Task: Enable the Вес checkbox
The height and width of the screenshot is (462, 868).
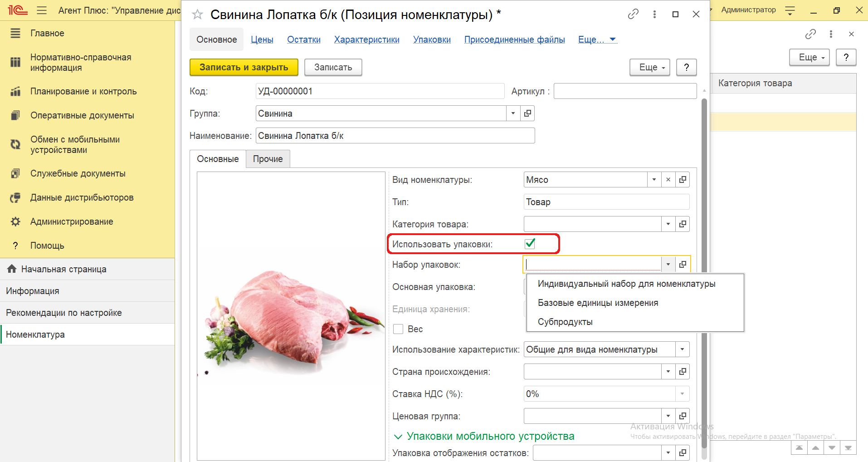Action: [398, 329]
